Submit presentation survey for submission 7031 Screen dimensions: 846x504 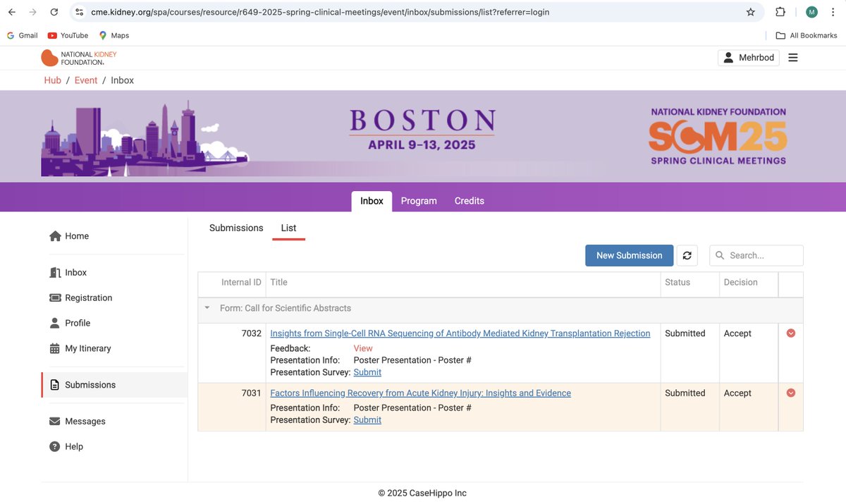pyautogui.click(x=367, y=420)
